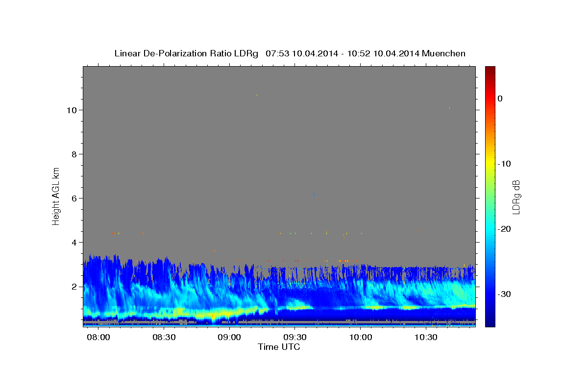Viewport: 588px width, 392px height.
Task: Pick the dark red top of the colorbar
Action: tap(490, 71)
